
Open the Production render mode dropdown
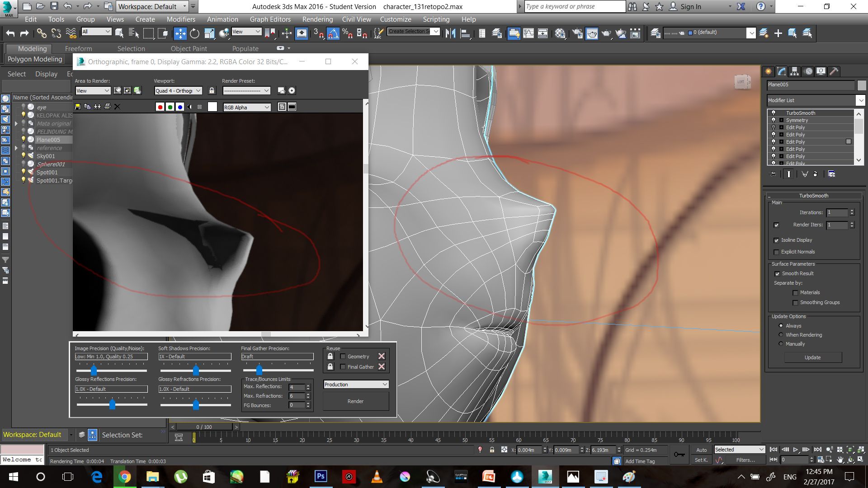tap(356, 385)
